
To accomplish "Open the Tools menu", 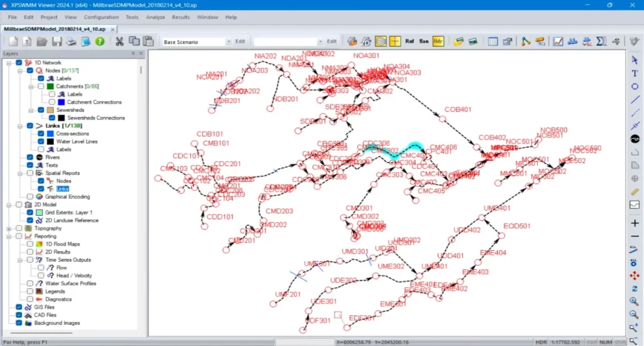I will 132,17.
